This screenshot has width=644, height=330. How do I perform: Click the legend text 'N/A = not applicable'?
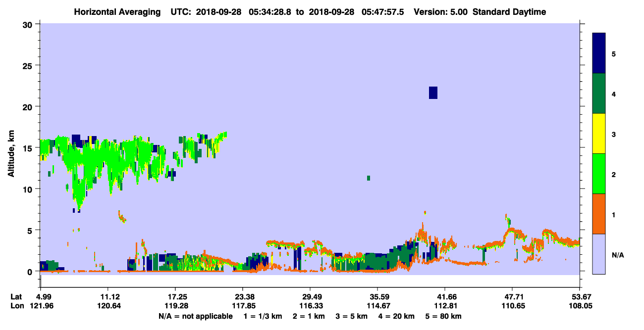point(196,316)
